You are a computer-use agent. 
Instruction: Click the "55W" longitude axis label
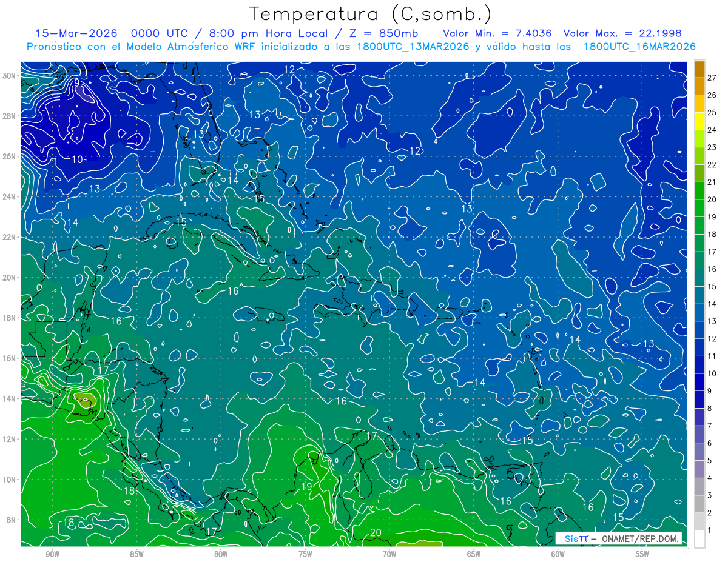[x=642, y=554]
